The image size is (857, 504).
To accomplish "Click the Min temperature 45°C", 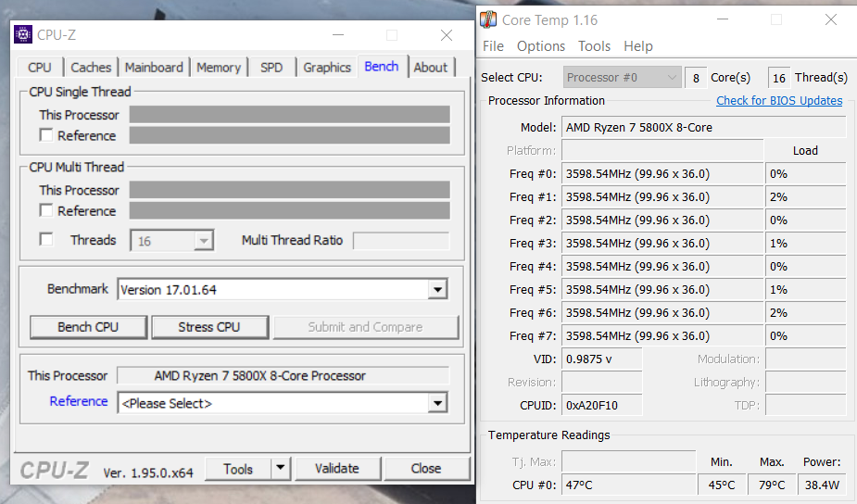I will (722, 485).
